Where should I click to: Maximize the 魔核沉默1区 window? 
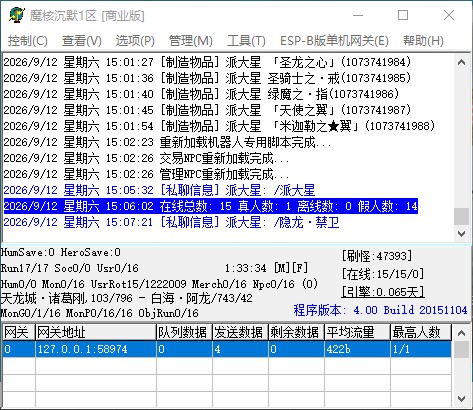tap(403, 15)
